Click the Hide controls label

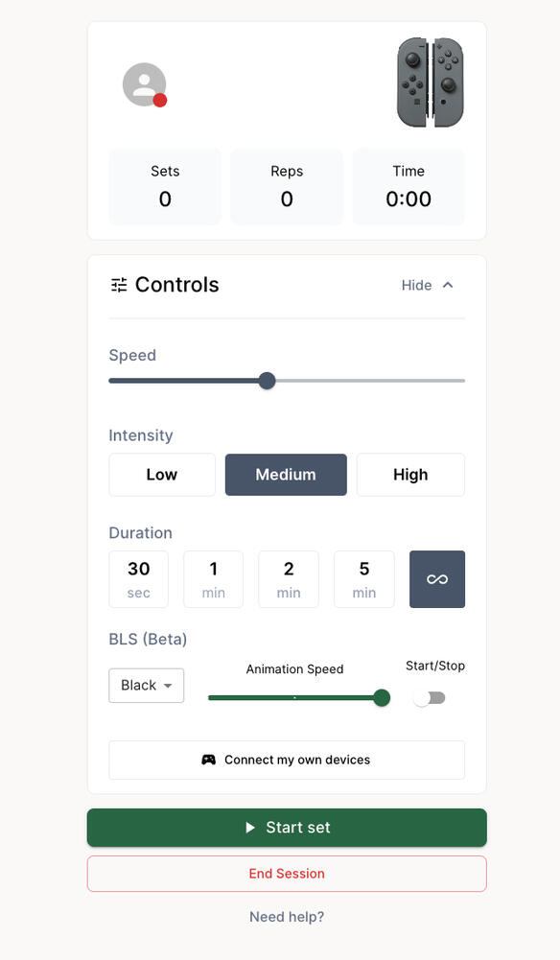tap(416, 285)
